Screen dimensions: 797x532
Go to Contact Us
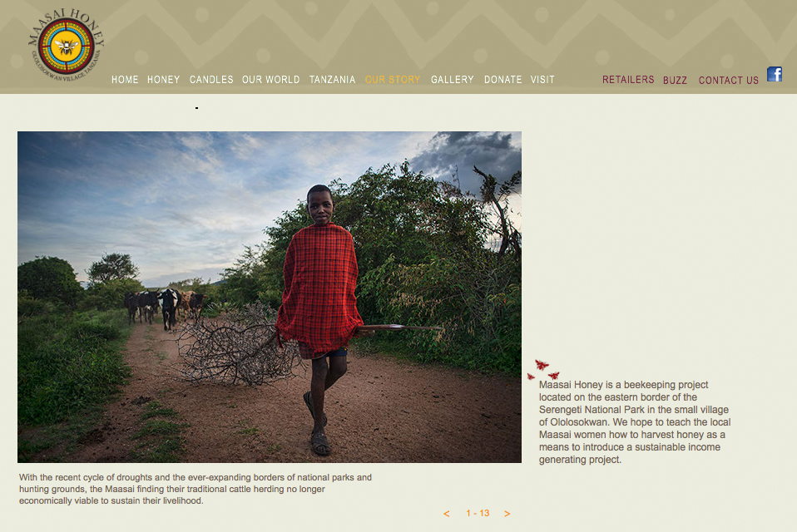click(729, 80)
